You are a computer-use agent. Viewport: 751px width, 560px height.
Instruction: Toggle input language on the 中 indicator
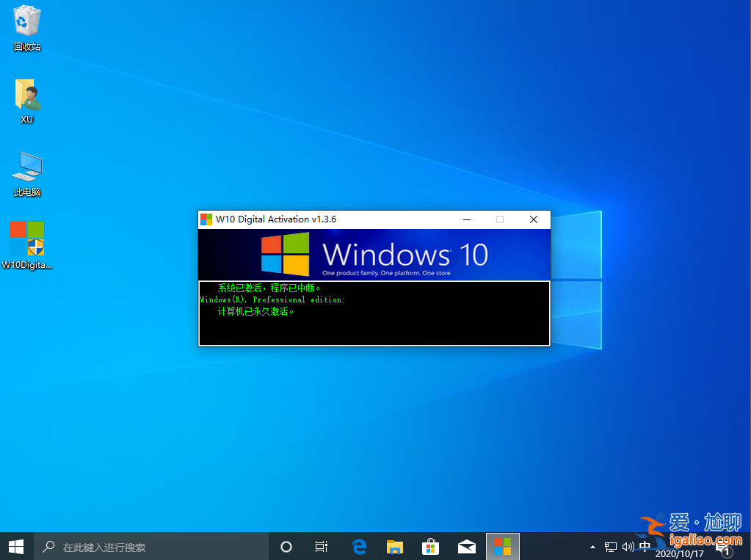pos(645,547)
